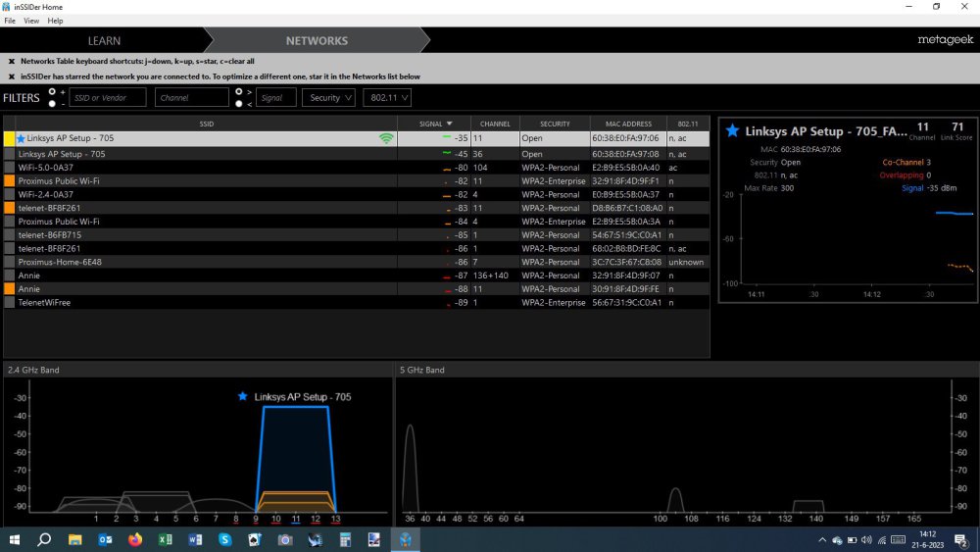The height and width of the screenshot is (552, 980).
Task: Click blue star in network details panel
Action: coord(731,130)
